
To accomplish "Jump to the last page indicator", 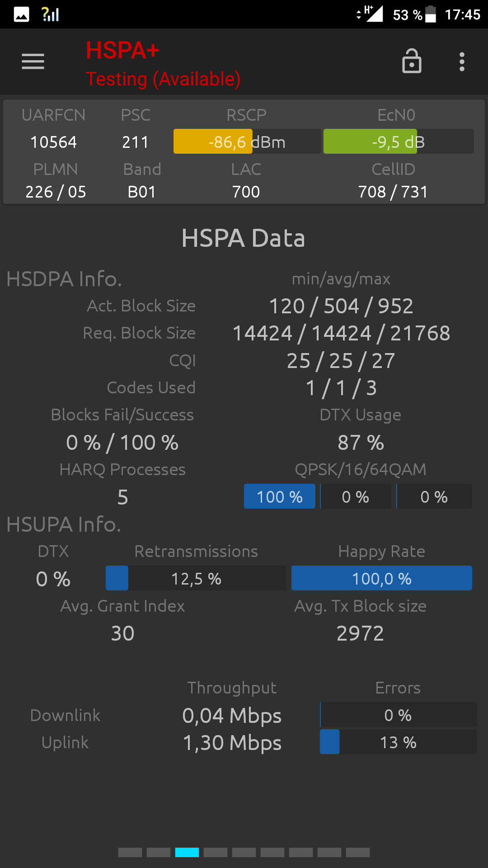I will (358, 852).
